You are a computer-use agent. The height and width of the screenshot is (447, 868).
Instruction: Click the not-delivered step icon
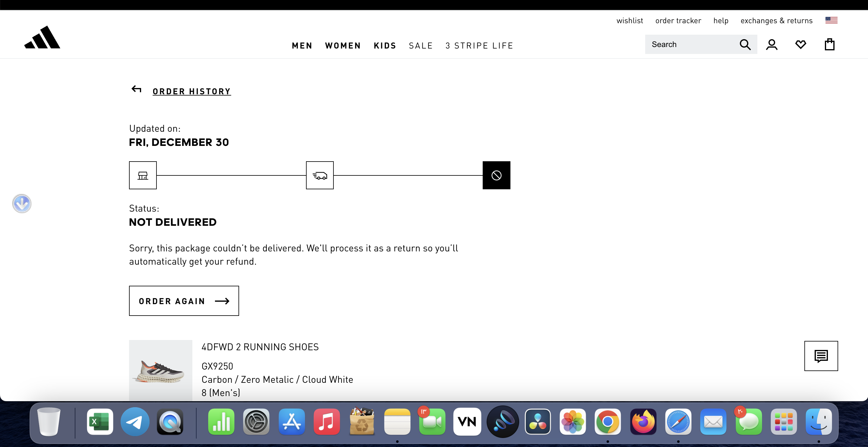click(496, 175)
